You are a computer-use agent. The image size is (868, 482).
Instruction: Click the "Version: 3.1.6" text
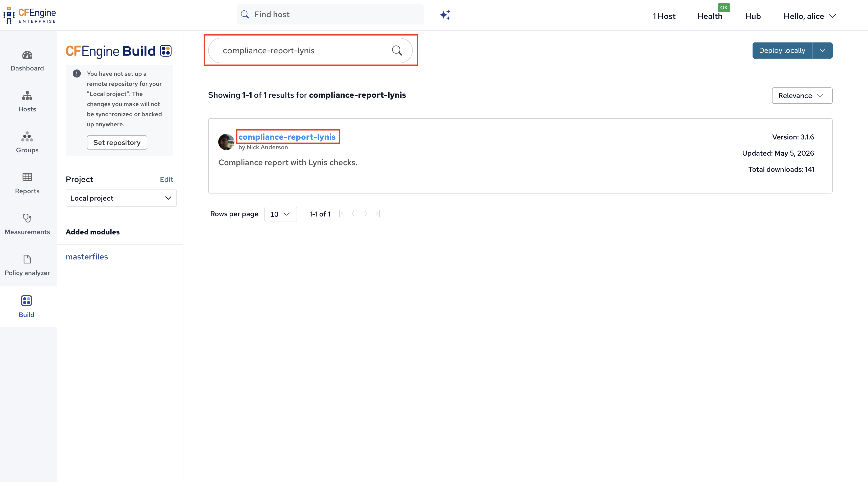(793, 137)
